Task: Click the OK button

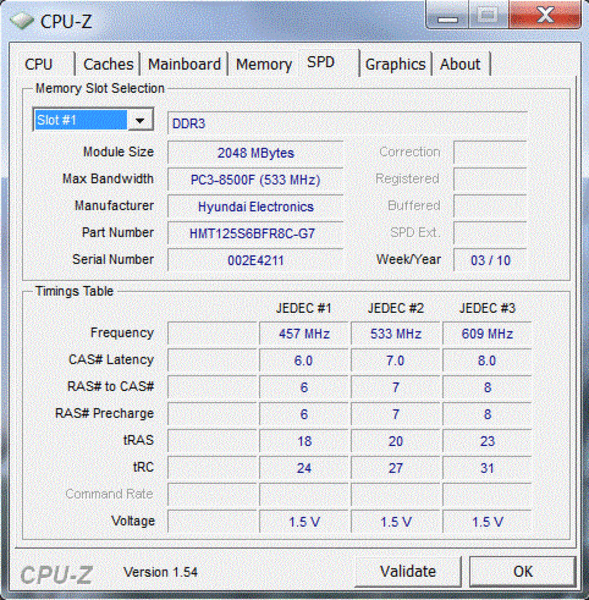Action: [523, 571]
